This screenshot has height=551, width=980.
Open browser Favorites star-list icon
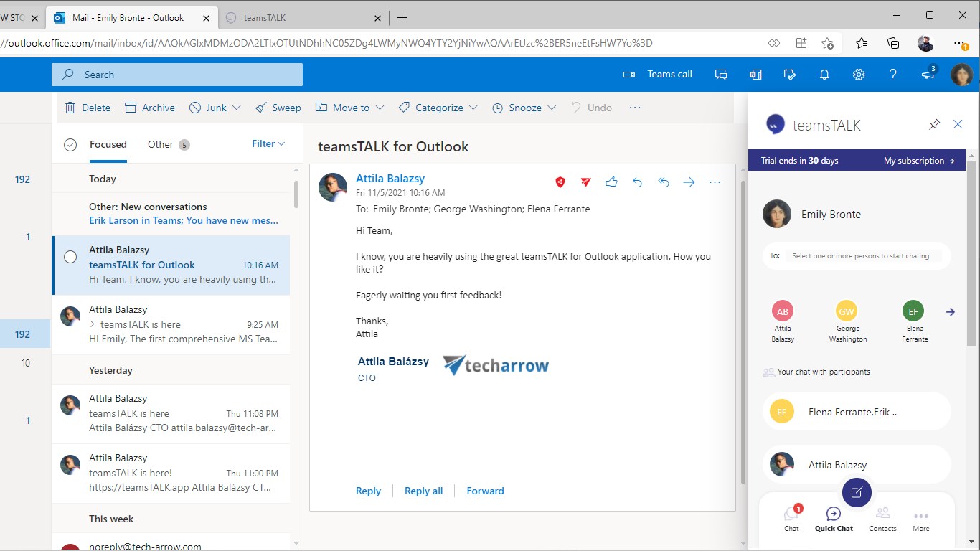click(862, 43)
